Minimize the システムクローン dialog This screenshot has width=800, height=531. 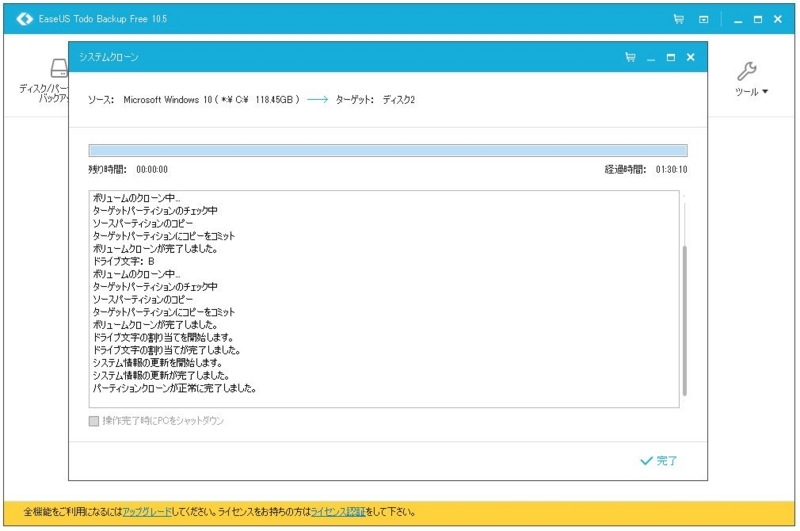[x=651, y=58]
